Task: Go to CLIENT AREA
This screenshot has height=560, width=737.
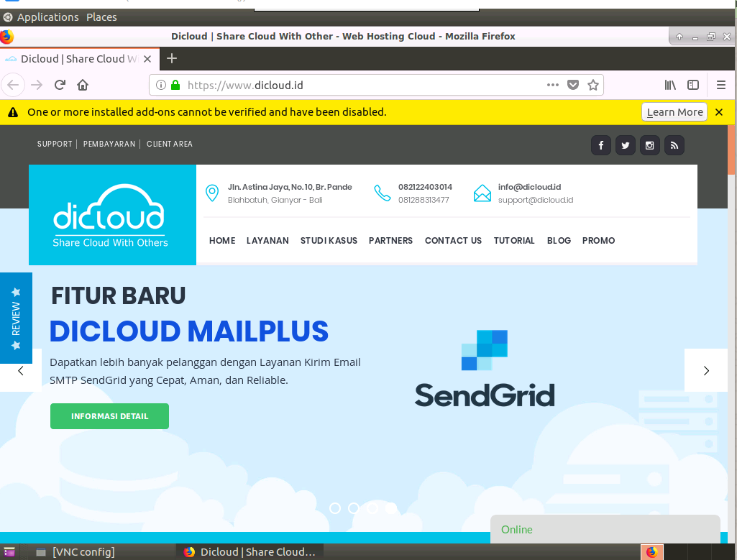Action: [x=169, y=144]
